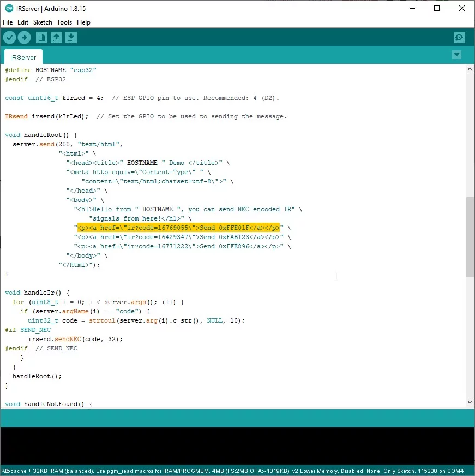Open the Sketch menu
This screenshot has width=475, height=476.
43,22
